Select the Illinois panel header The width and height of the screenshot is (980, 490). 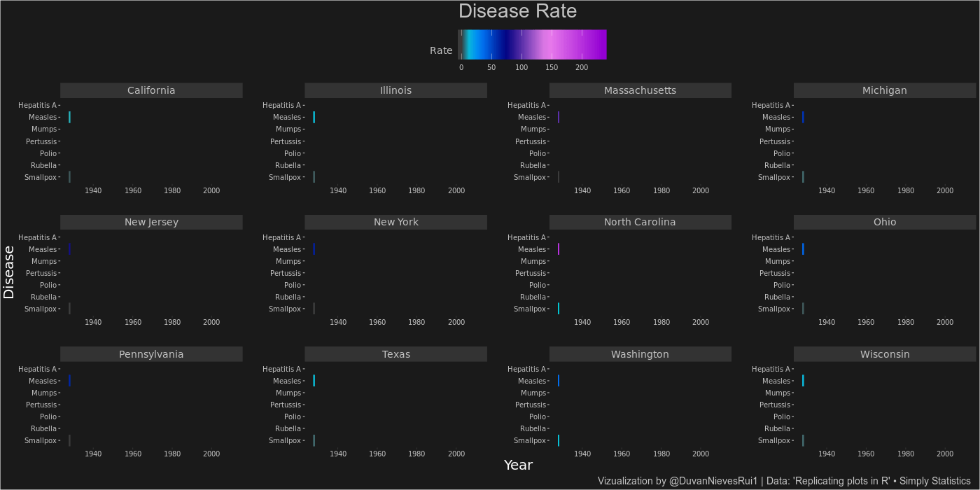click(x=395, y=90)
